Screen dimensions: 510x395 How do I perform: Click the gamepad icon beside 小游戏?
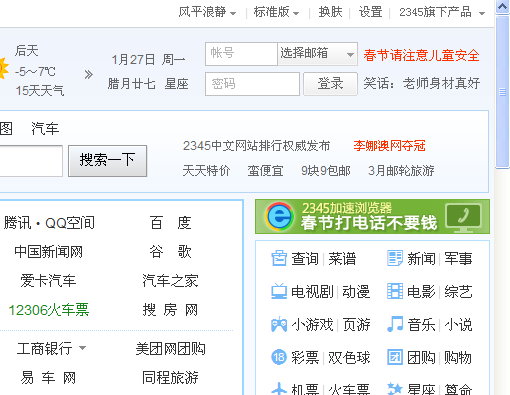[279, 324]
